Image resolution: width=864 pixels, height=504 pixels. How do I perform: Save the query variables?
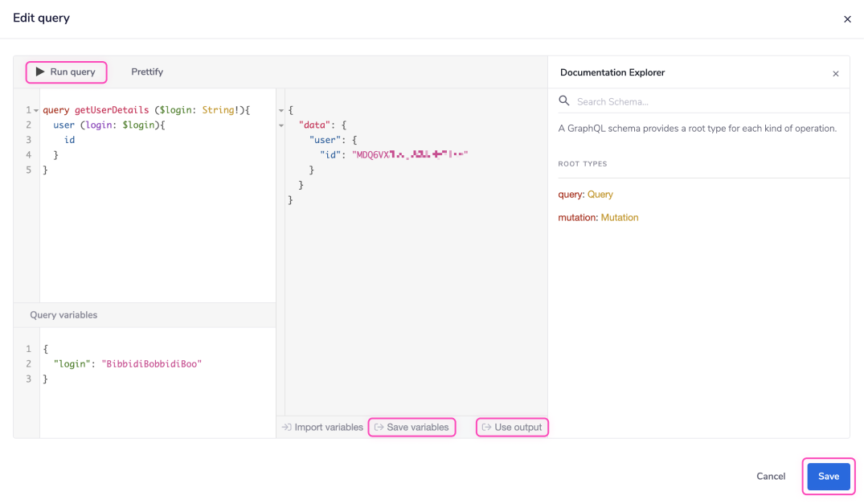click(412, 427)
